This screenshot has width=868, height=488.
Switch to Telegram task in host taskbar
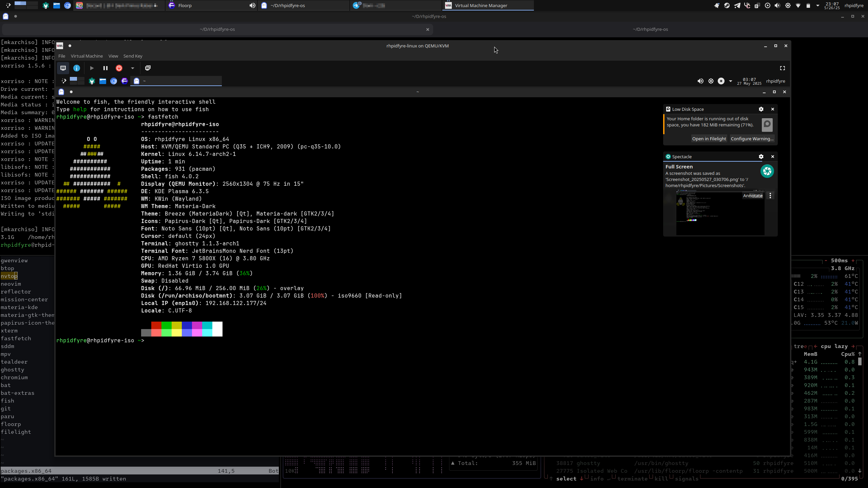(x=396, y=5)
